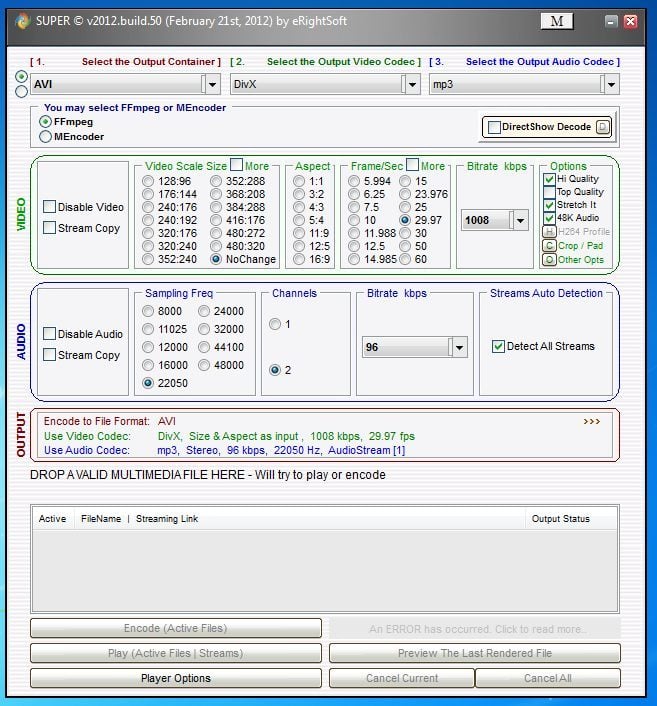The height and width of the screenshot is (706, 657).
Task: Select 16:9 aspect ratio
Action: coord(299,259)
